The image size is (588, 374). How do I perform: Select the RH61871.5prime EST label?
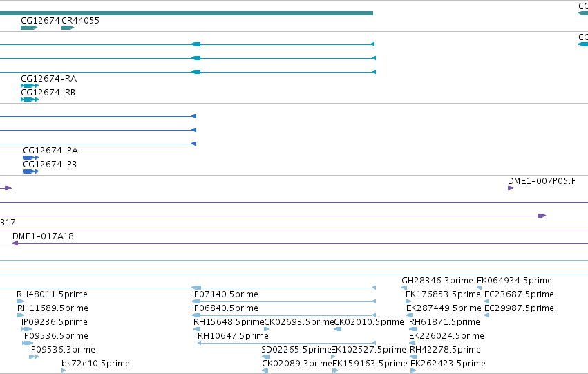(445, 322)
